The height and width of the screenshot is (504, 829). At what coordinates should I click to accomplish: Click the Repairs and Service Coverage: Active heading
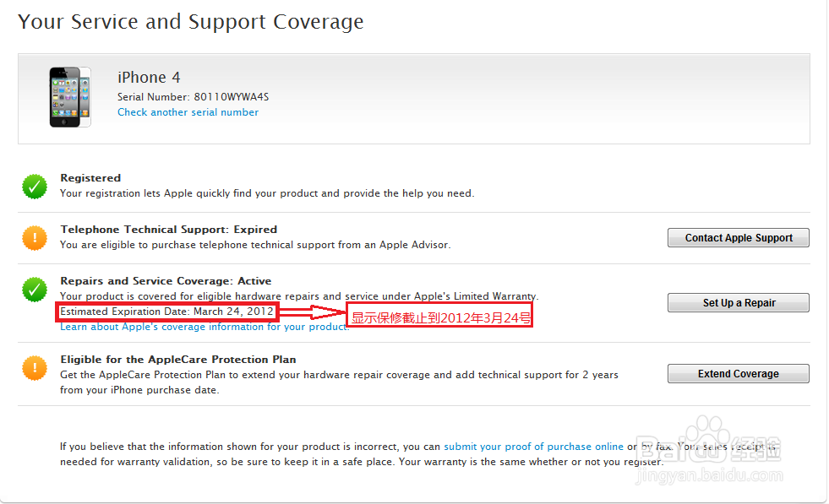pos(166,281)
